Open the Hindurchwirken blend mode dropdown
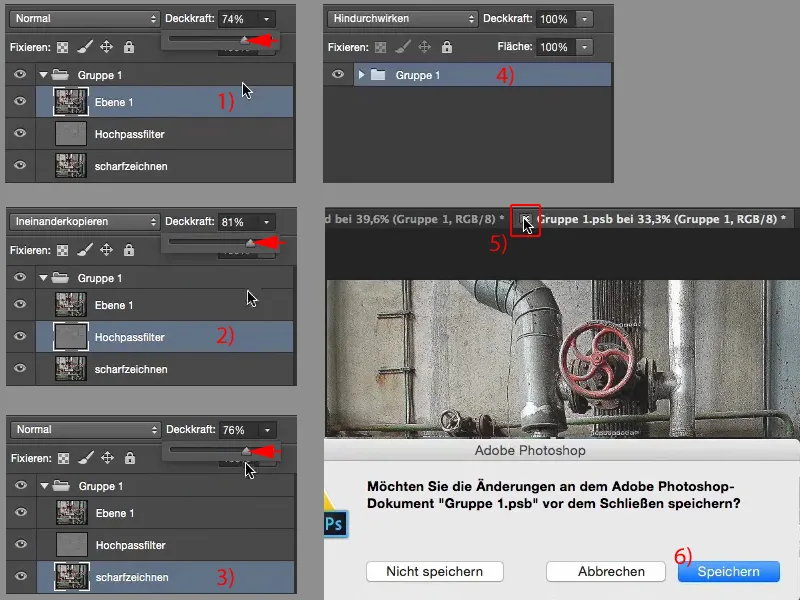Screen dimensions: 800x600 (x=403, y=19)
